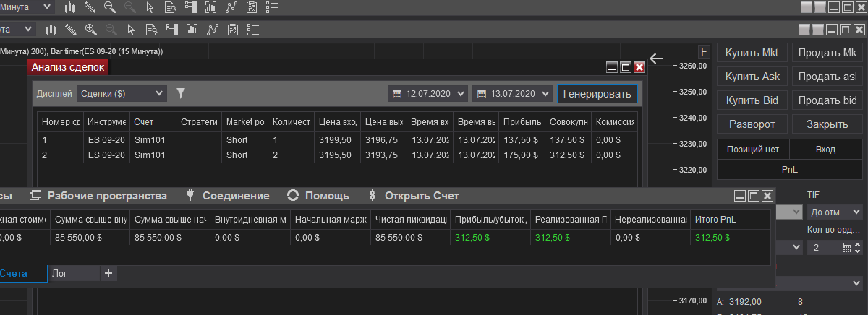
Task: Open chart style candlestick icon in second toolbar
Action: click(51, 30)
